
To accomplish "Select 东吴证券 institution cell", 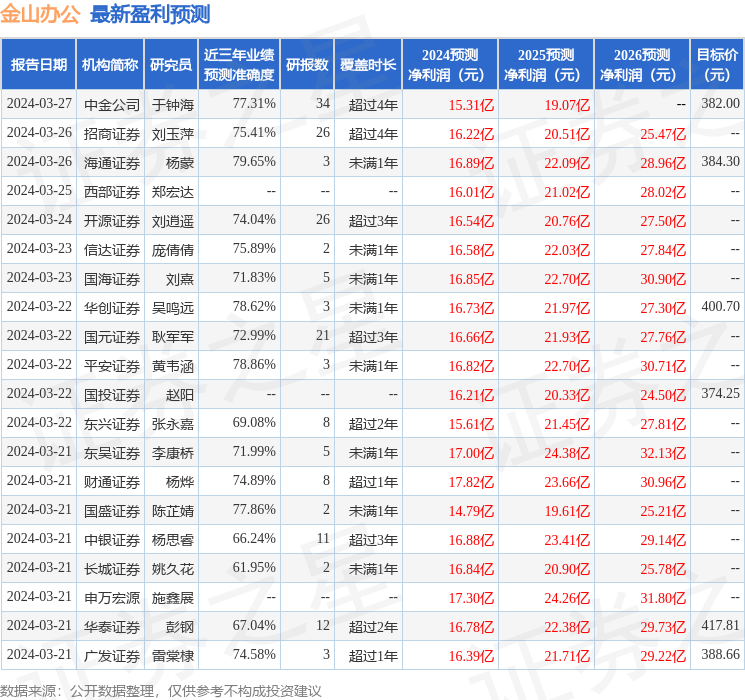I will coord(112,453).
